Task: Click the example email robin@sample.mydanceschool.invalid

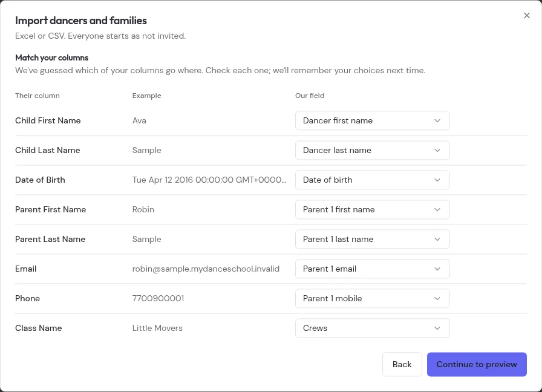Action: click(206, 269)
